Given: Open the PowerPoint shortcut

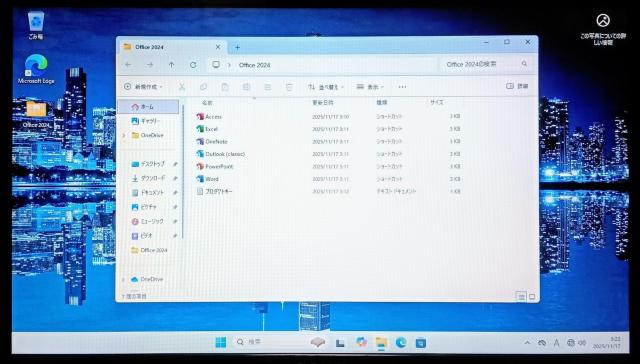Looking at the screenshot, I should [x=215, y=166].
